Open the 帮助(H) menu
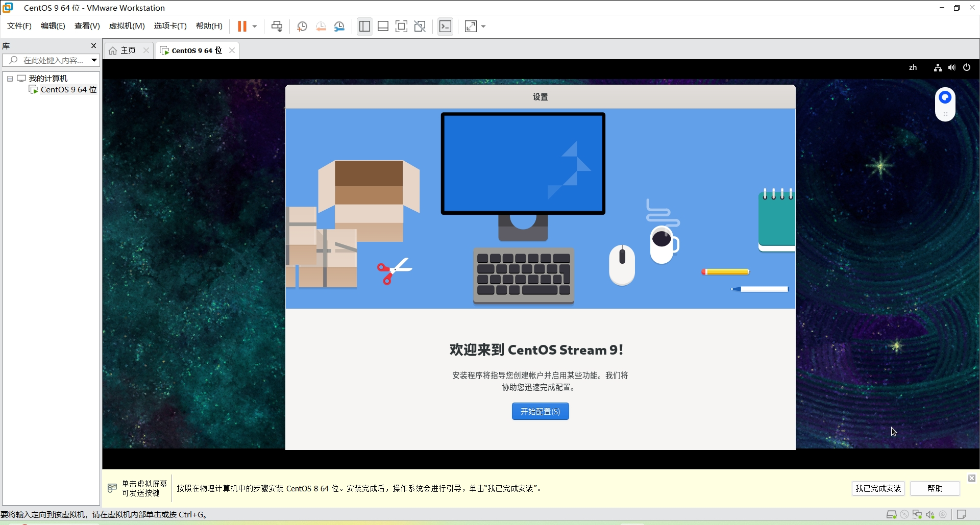Screen dimensions: 980x525 [209, 26]
